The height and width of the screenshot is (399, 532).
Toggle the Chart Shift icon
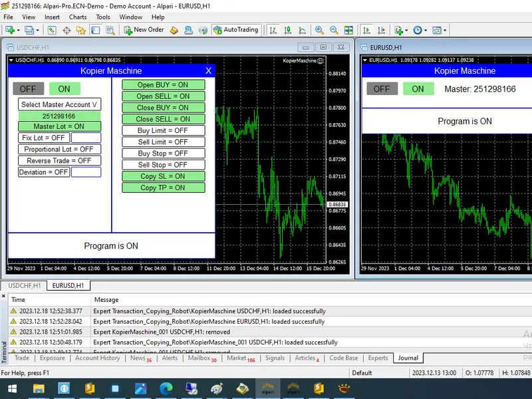tap(381, 30)
